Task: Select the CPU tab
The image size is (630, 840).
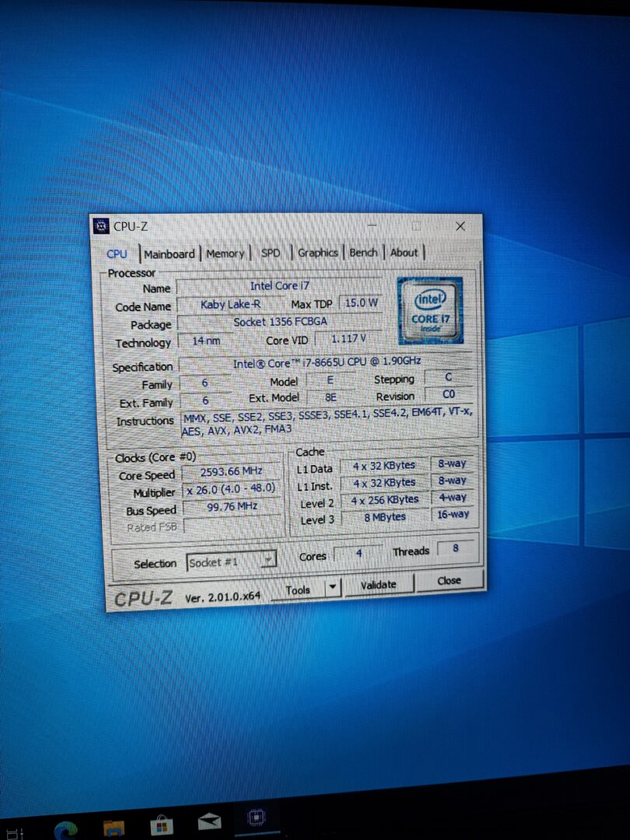Action: pyautogui.click(x=117, y=254)
